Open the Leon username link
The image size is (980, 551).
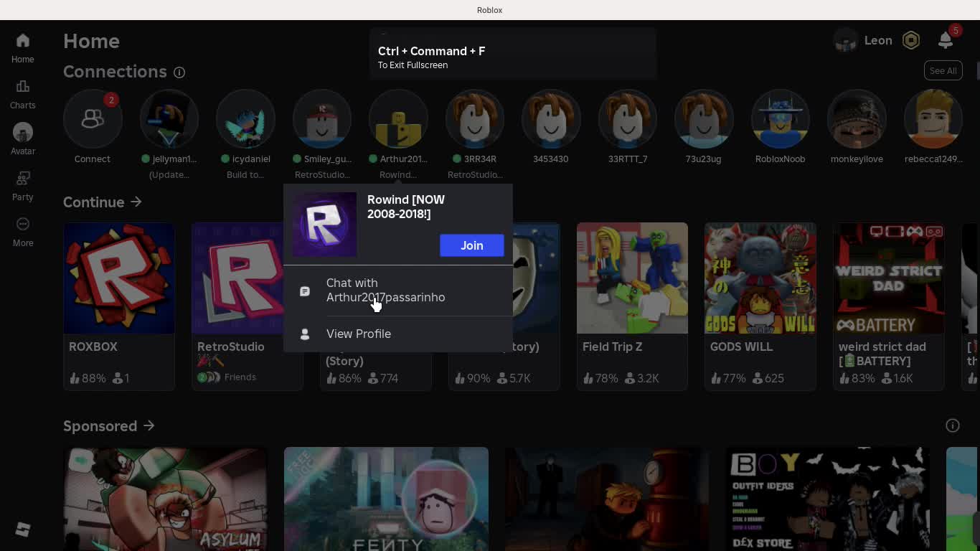point(878,40)
